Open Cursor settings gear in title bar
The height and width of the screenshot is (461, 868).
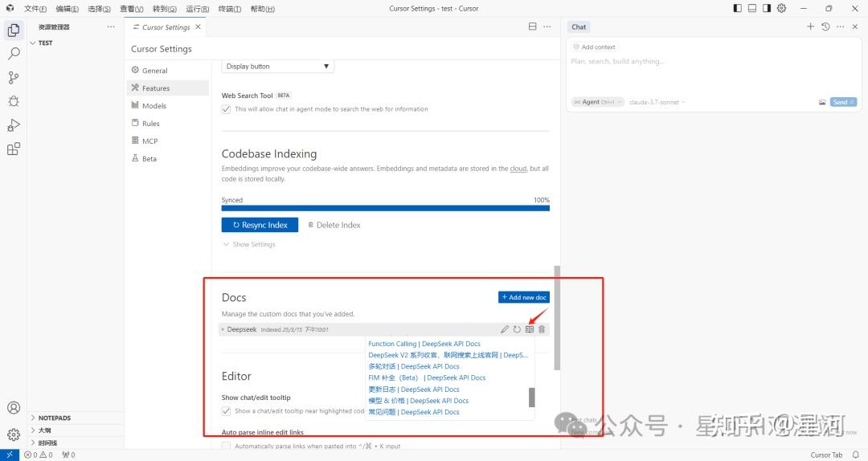[782, 8]
